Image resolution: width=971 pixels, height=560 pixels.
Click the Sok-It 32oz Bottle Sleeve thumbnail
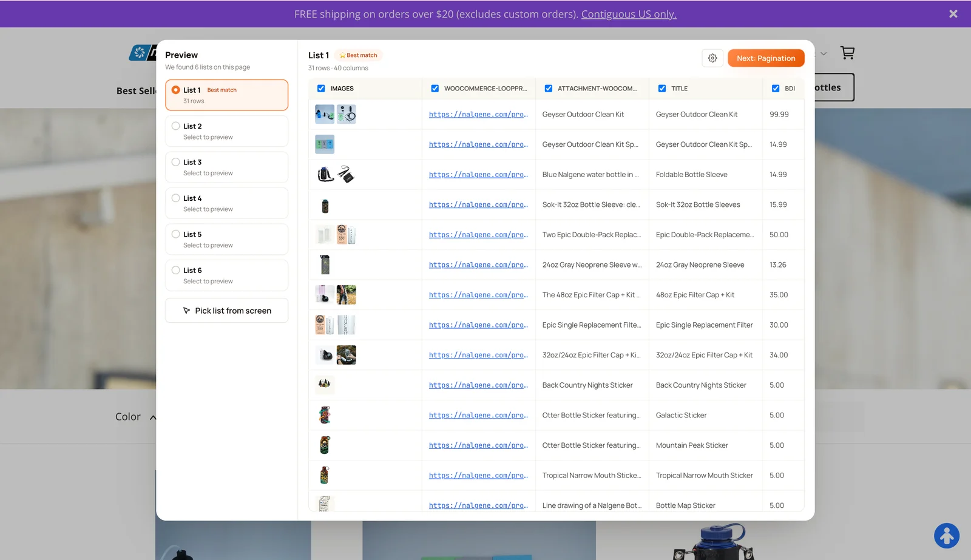(325, 205)
